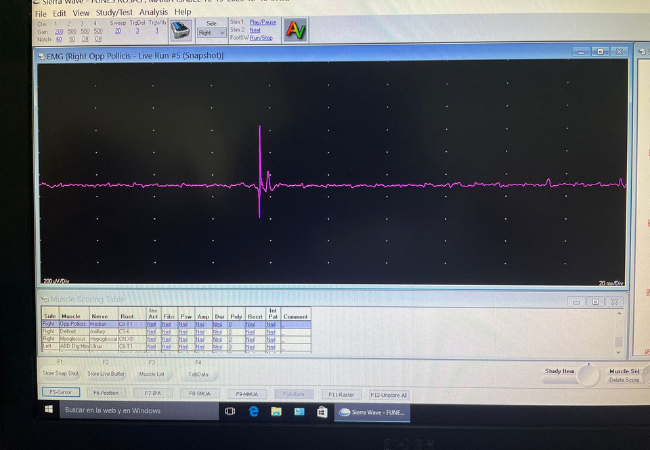Turn the Study Item knob

pyautogui.click(x=588, y=375)
